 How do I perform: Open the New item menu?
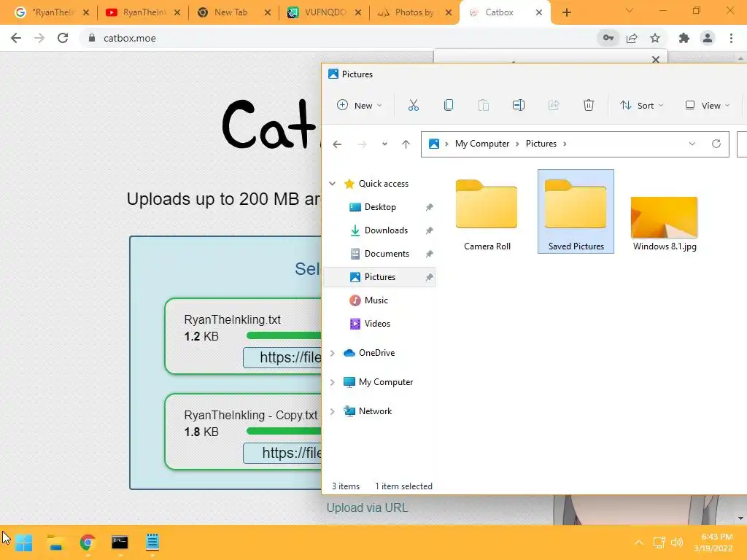pos(359,105)
